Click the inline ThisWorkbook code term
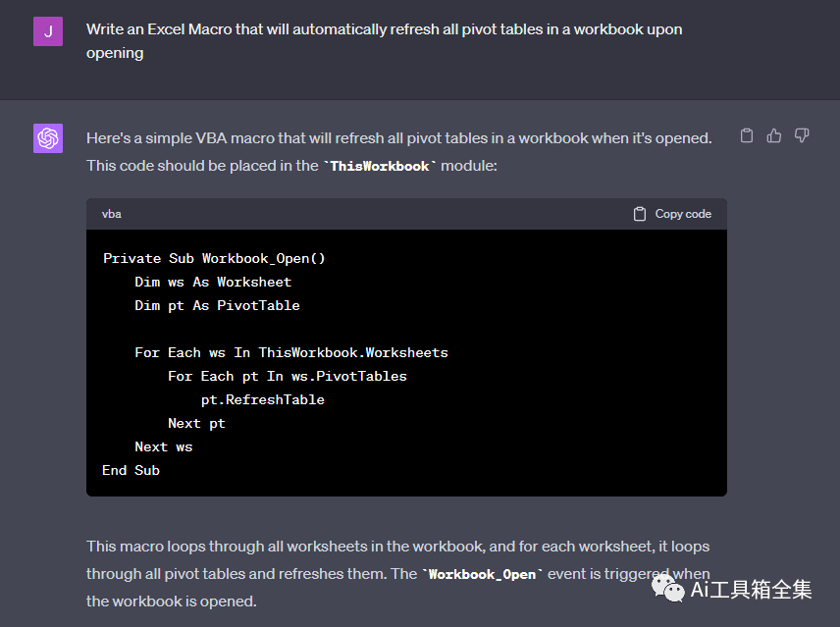 (x=380, y=167)
